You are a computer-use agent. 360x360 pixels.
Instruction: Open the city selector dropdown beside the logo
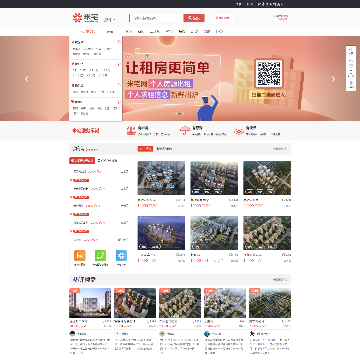point(109,20)
